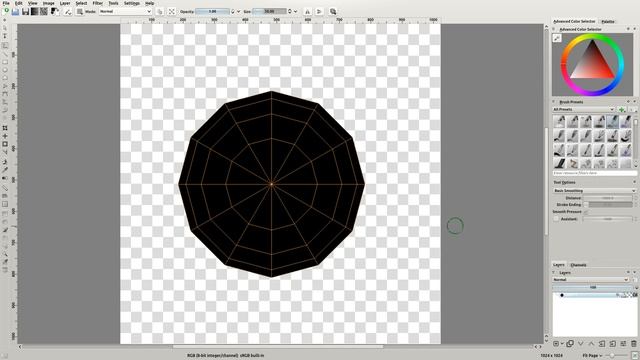Add a new layer with the plus button
Image resolution: width=640 pixels, height=360 pixels.
[x=556, y=344]
